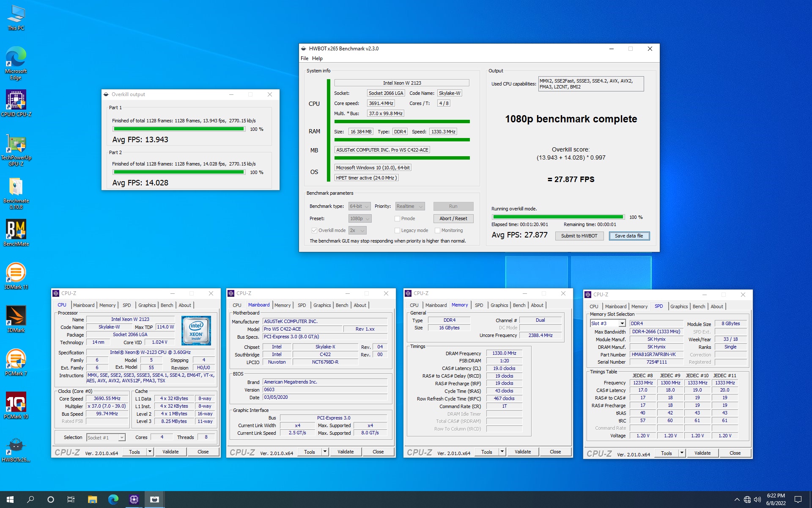Click Validate in CPU tab window

click(170, 452)
